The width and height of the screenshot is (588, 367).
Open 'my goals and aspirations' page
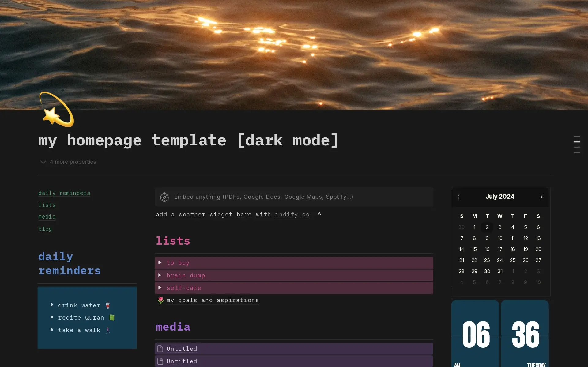tap(213, 300)
